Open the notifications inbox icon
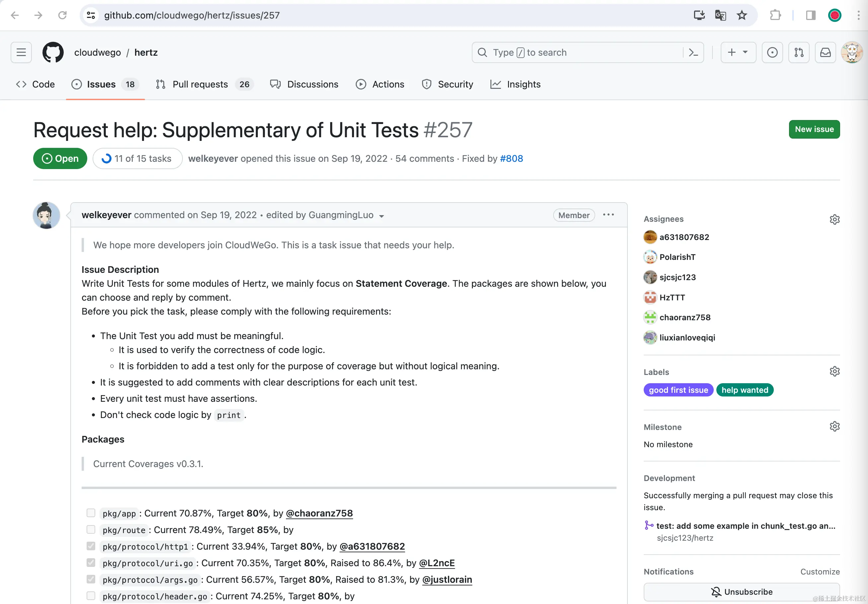This screenshot has width=868, height=604. coord(825,52)
